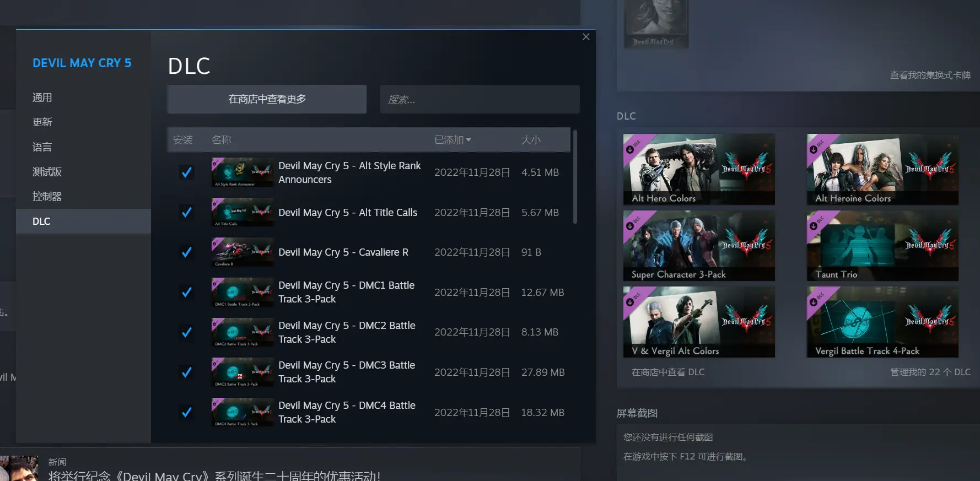Open Alt Style Rank Announcers DLC thumbnail
Screen dimensions: 980x481
pos(243,172)
